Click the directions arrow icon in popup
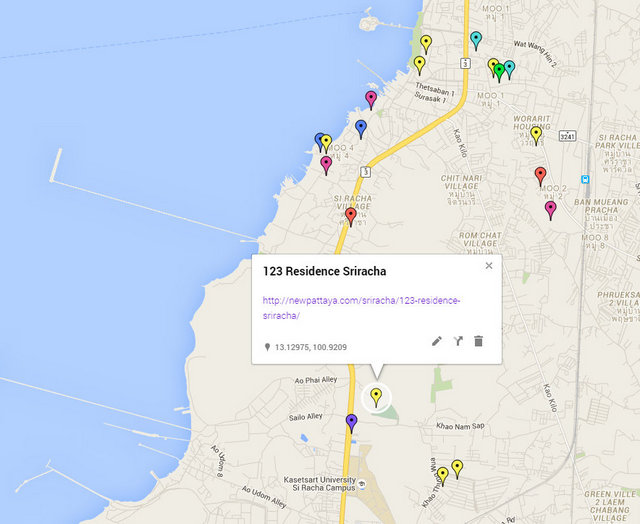 pyautogui.click(x=458, y=341)
